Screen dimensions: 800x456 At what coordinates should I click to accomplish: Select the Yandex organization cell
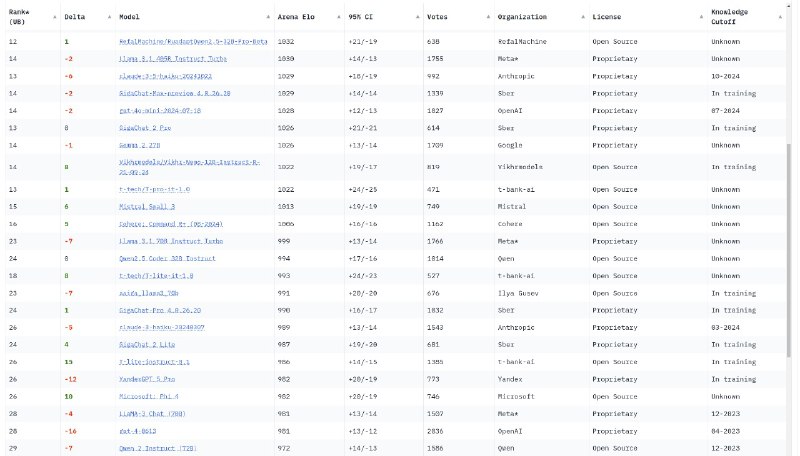[510, 379]
